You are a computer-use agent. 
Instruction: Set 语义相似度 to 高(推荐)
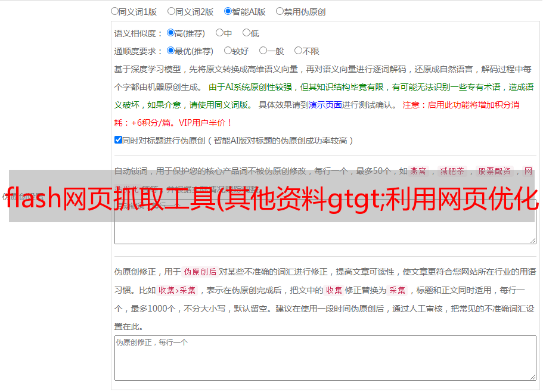click(x=170, y=33)
